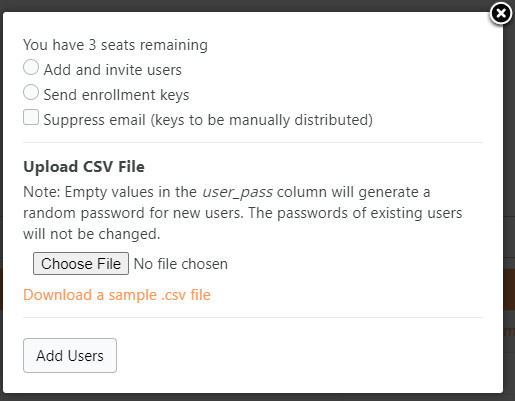Screen dimensions: 515x401
Task: Click the 'Send enrollment keys' label text
Action: [x=116, y=95]
